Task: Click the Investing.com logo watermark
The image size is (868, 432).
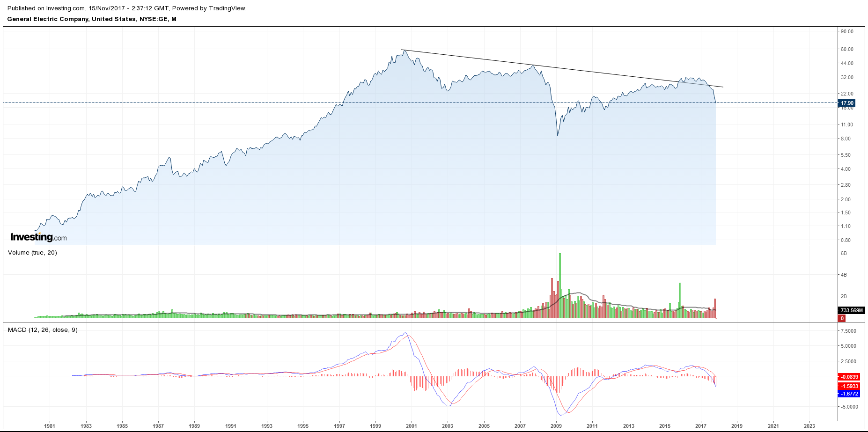Action: (38, 237)
